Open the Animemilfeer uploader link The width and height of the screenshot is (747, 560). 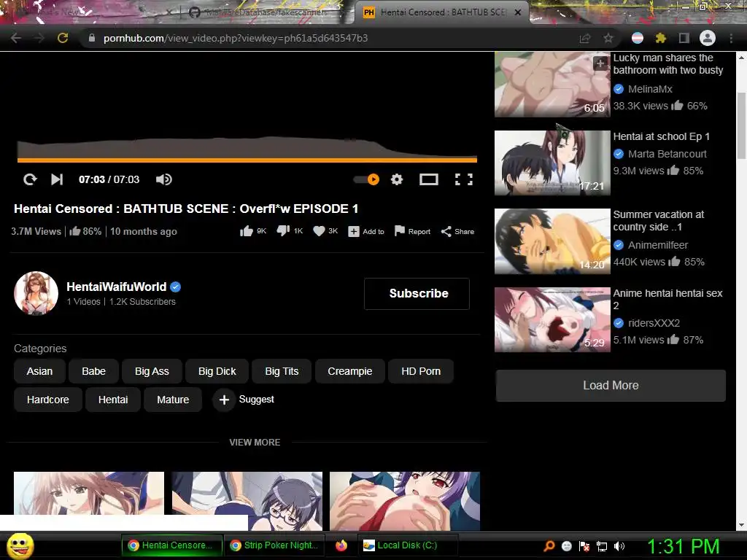pyautogui.click(x=658, y=245)
